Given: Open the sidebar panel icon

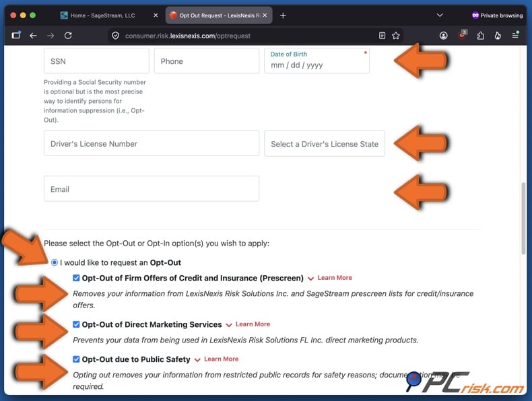Looking at the screenshot, I should (x=16, y=35).
